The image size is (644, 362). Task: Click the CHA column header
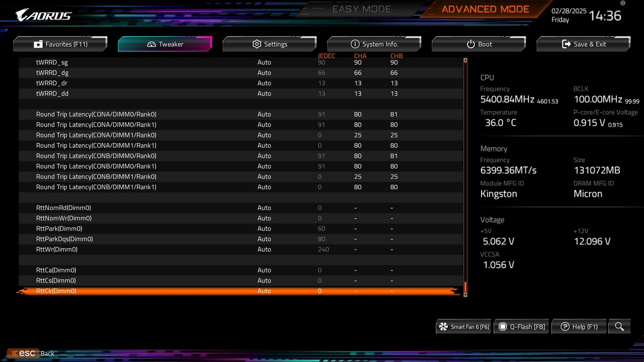click(360, 56)
